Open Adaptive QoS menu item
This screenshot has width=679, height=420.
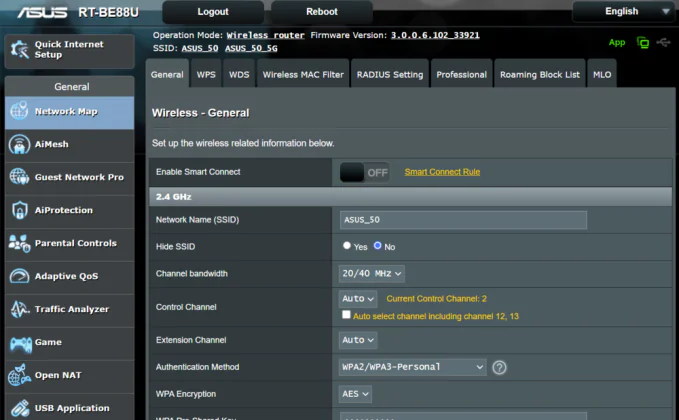point(69,276)
